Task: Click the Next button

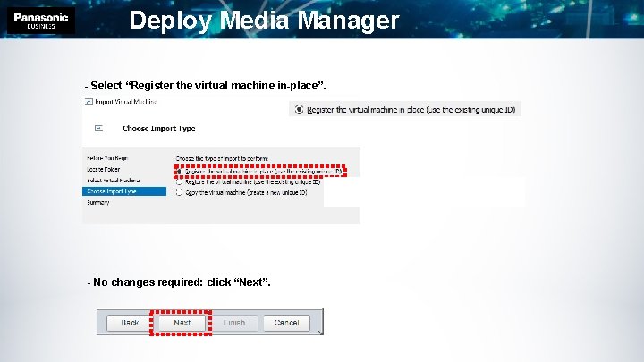Action: [182, 323]
